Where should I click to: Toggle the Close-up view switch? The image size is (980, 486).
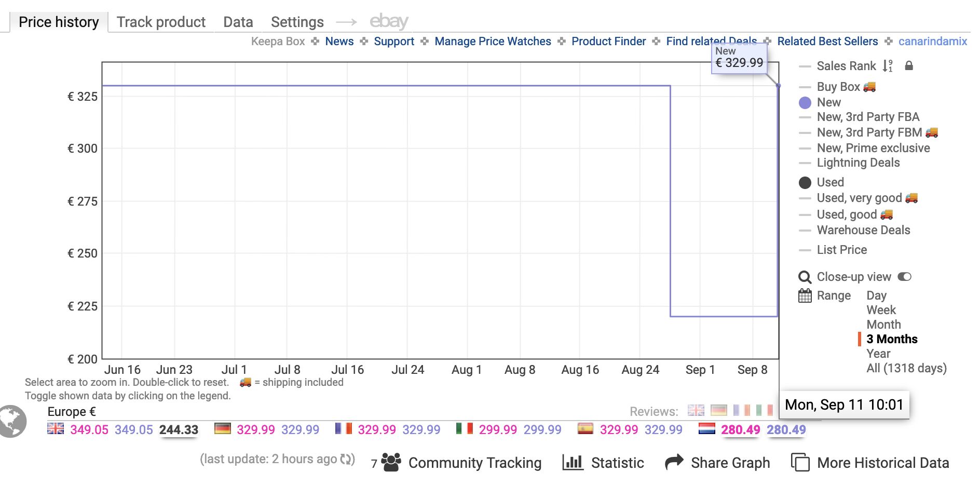coord(904,277)
